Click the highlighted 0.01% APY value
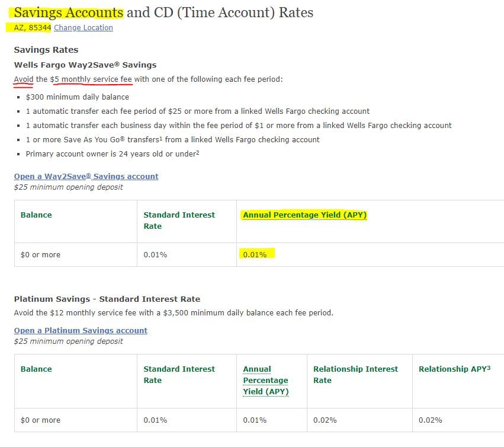504x447 pixels. pyautogui.click(x=255, y=255)
